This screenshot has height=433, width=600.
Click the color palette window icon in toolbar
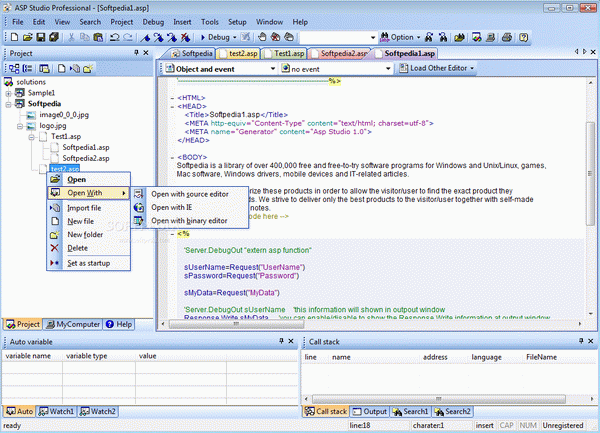[476, 37]
